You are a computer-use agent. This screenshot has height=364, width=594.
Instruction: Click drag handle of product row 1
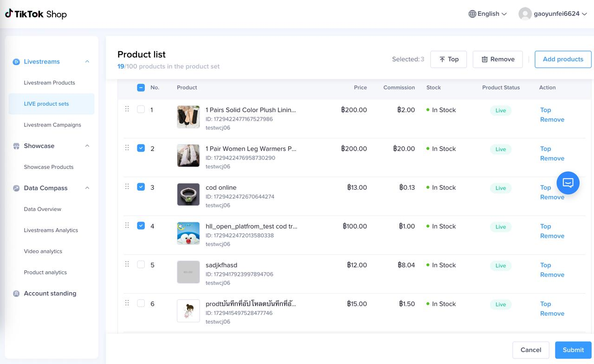[127, 109]
